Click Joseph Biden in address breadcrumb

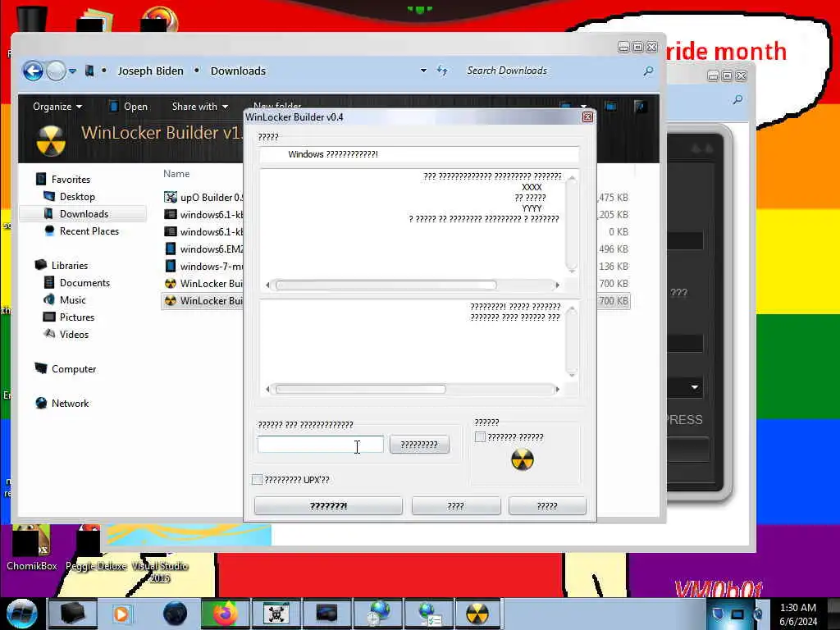(x=150, y=71)
